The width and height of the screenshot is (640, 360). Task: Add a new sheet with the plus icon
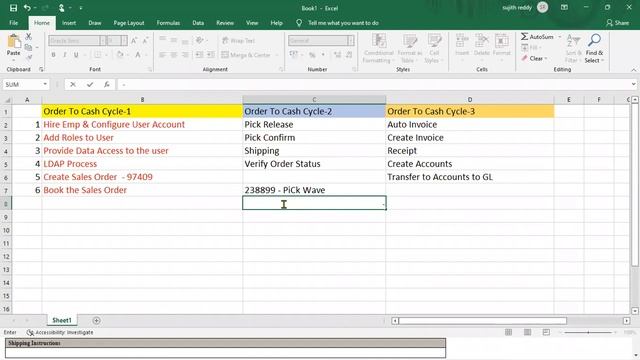coord(96,320)
